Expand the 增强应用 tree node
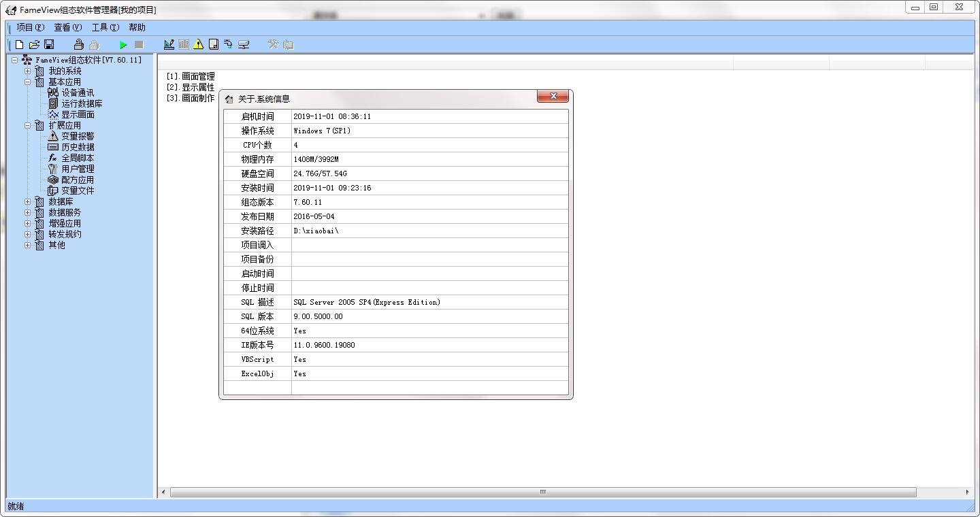This screenshot has width=980, height=517. (28, 223)
